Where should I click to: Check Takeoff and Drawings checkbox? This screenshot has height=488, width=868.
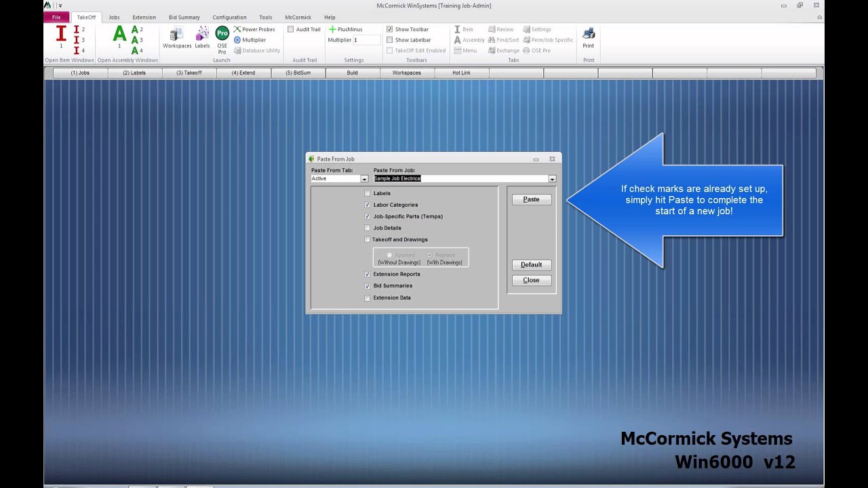pos(368,239)
